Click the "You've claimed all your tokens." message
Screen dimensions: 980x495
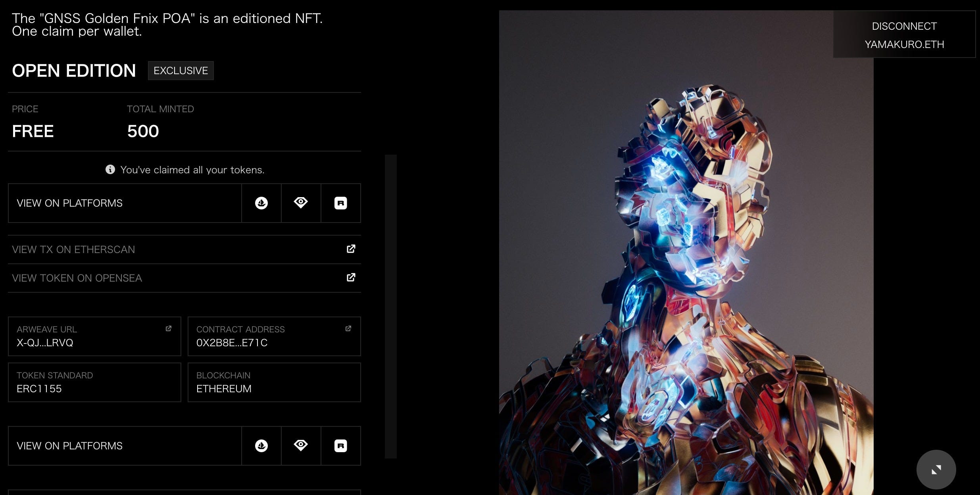(192, 170)
